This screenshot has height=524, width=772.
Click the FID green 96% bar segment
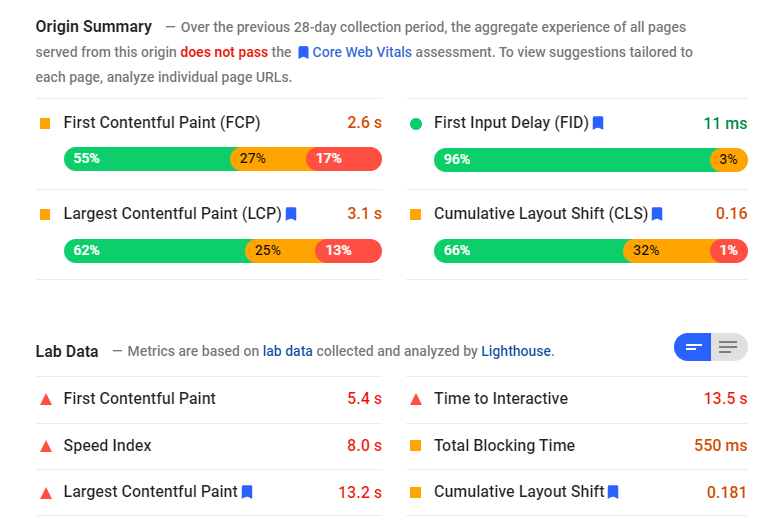(x=572, y=159)
